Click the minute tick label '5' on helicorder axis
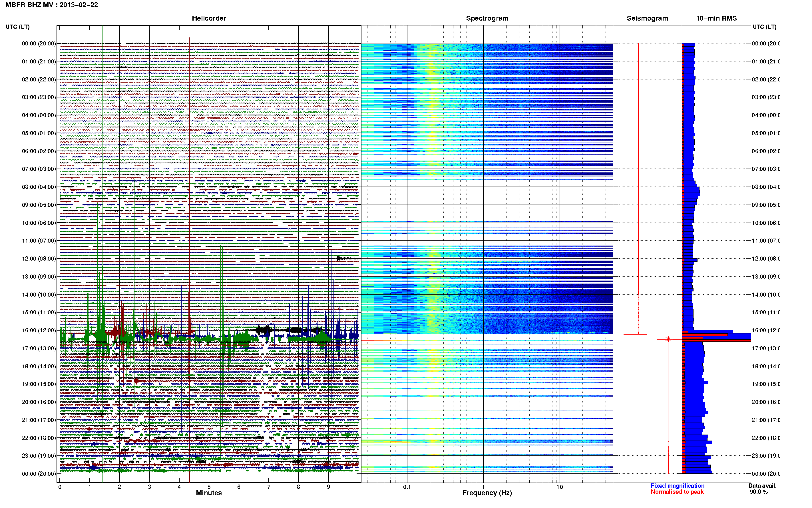This screenshot has width=812, height=508. coord(209,487)
